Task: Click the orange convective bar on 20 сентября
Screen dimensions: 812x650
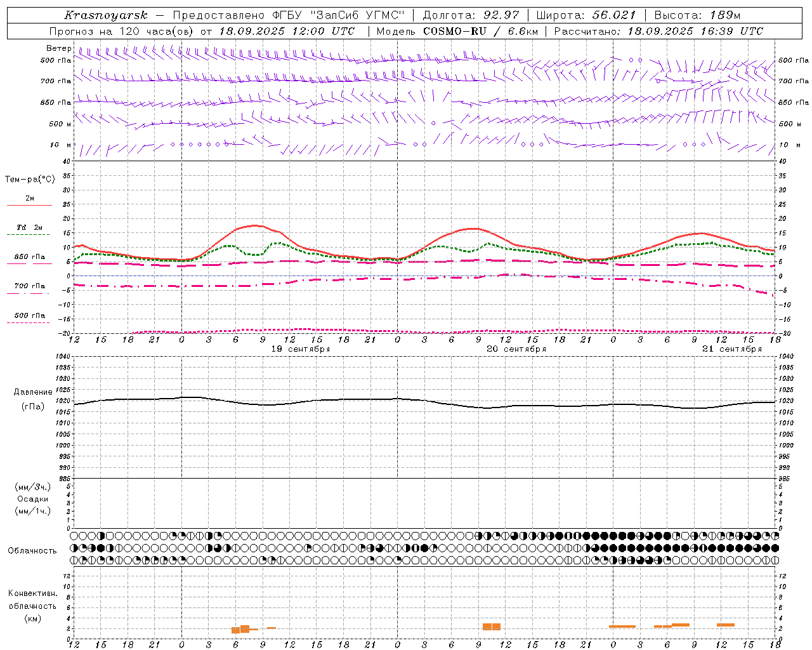Action: pyautogui.click(x=492, y=627)
